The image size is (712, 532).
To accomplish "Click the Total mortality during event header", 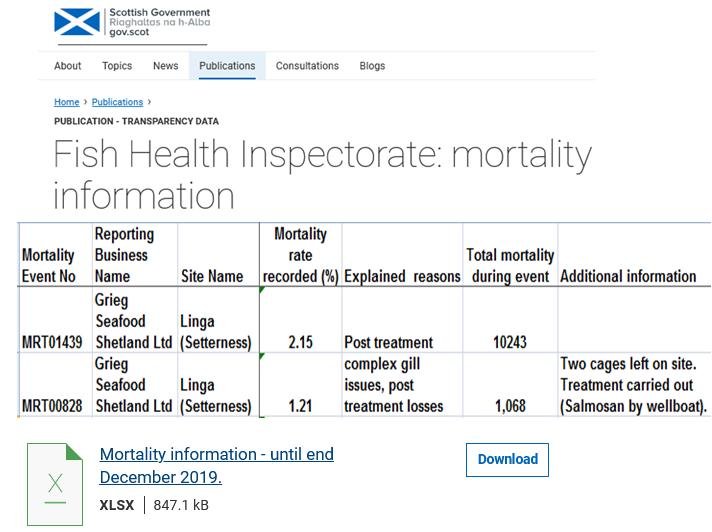I will (x=510, y=266).
